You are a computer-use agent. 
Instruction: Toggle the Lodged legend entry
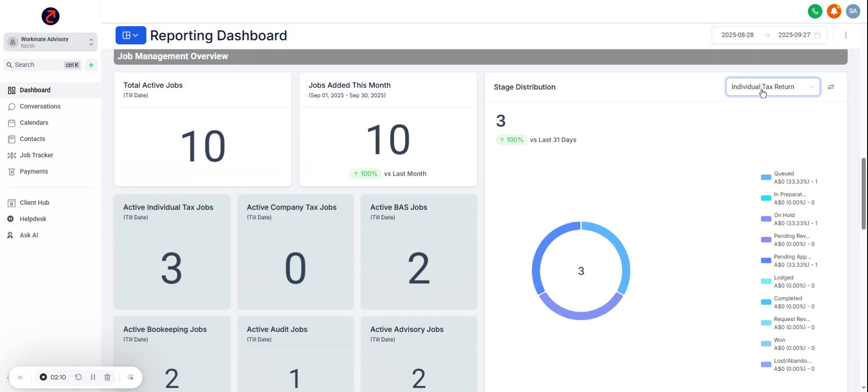(x=789, y=282)
